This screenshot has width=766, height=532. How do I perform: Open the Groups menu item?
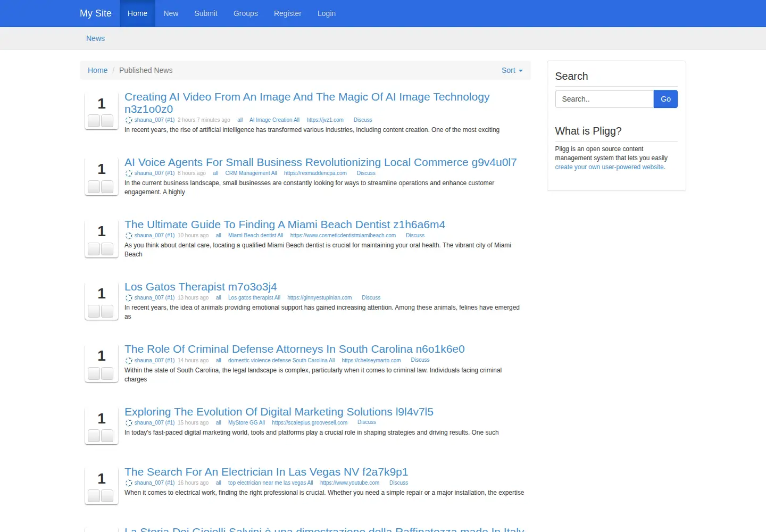[x=246, y=13]
